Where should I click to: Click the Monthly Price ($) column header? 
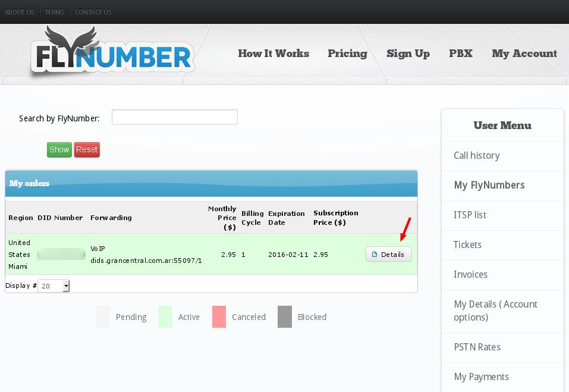click(x=222, y=218)
